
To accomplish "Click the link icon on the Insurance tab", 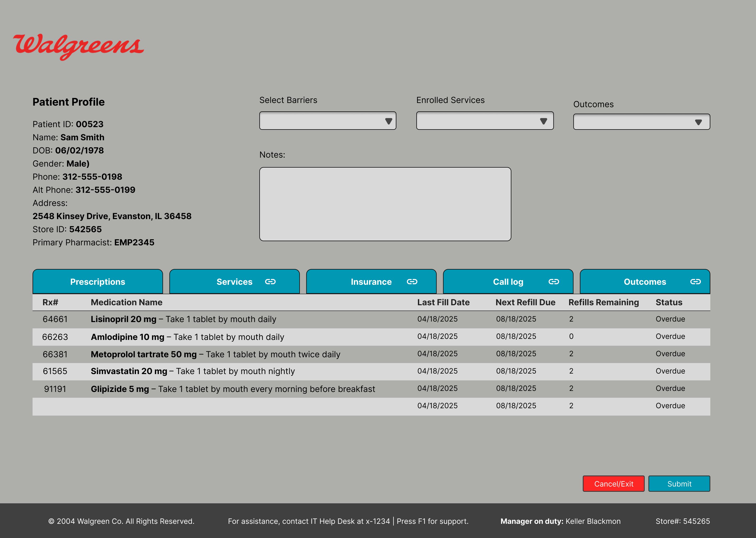I will pyautogui.click(x=413, y=282).
